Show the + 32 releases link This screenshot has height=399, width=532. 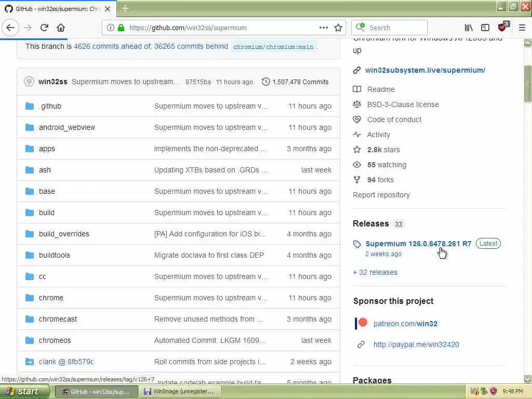(x=375, y=272)
